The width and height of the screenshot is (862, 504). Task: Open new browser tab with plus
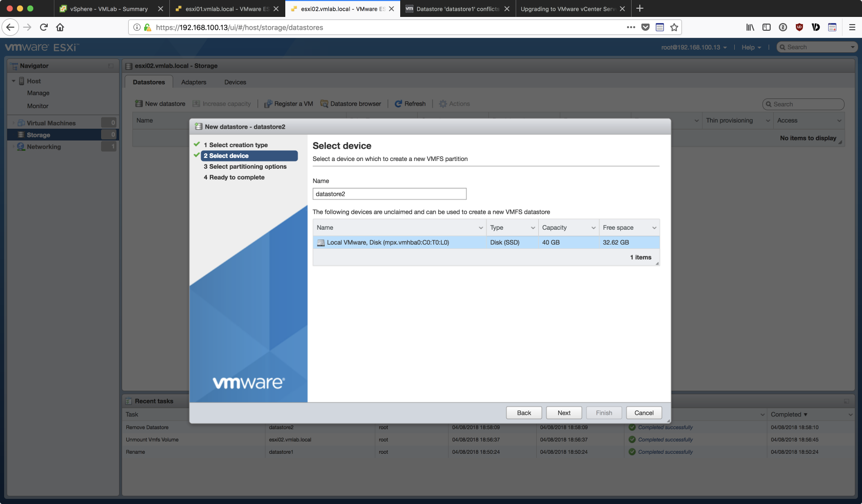coord(640,9)
